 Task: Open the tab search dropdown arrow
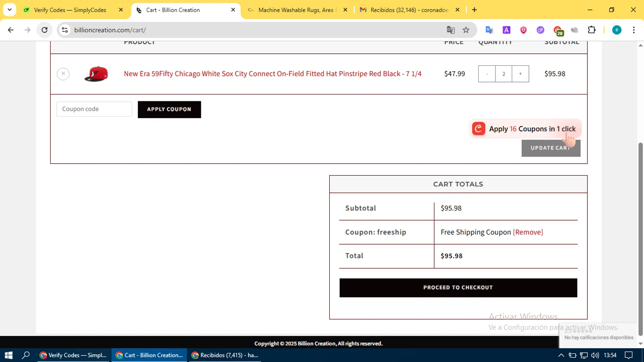point(9,9)
